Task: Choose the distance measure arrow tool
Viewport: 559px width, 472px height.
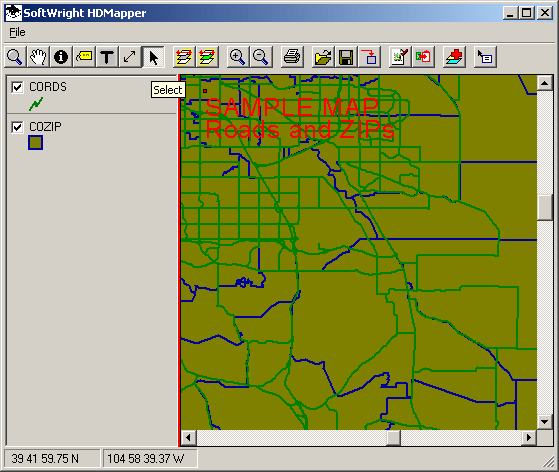Action: (129, 57)
